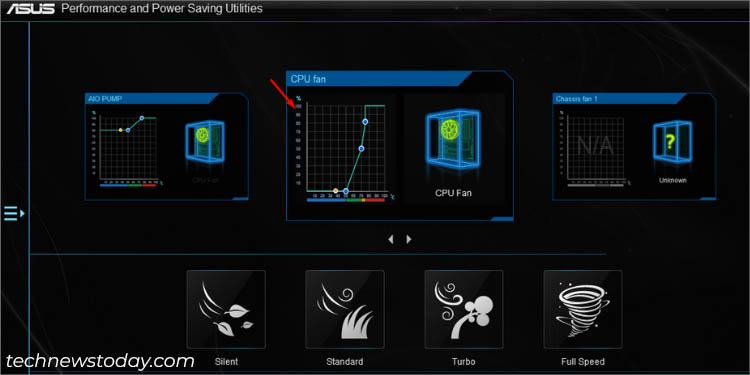Click the ASUS logo in title bar
The width and height of the screenshot is (750, 375).
tap(30, 8)
